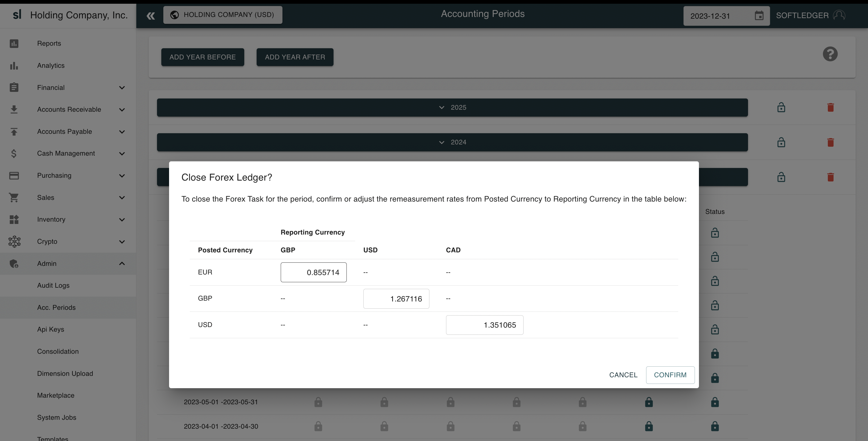Click the Purchasing card icon
The width and height of the screenshot is (868, 441).
tap(14, 175)
